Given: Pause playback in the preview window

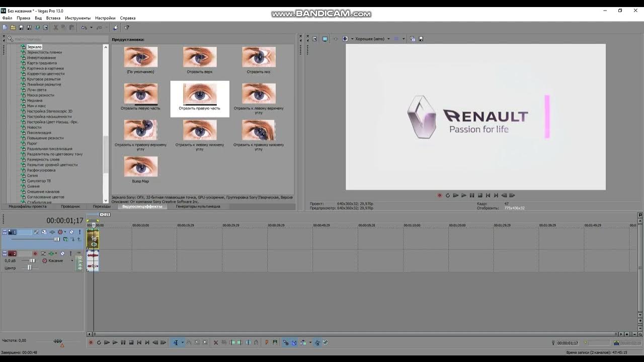Looking at the screenshot, I should (x=472, y=195).
